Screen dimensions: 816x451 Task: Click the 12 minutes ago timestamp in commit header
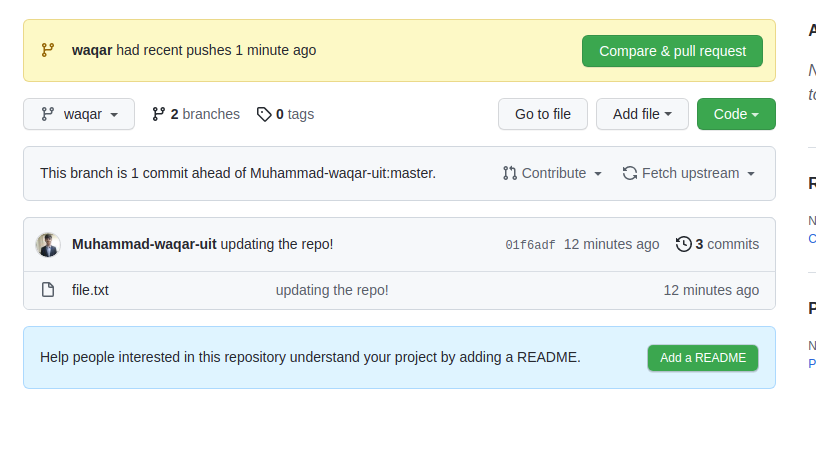tap(611, 244)
